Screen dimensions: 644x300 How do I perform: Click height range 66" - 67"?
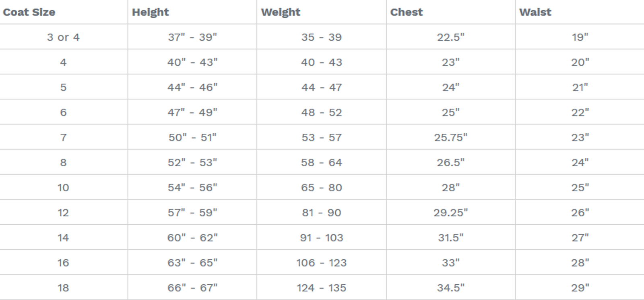[x=192, y=288]
